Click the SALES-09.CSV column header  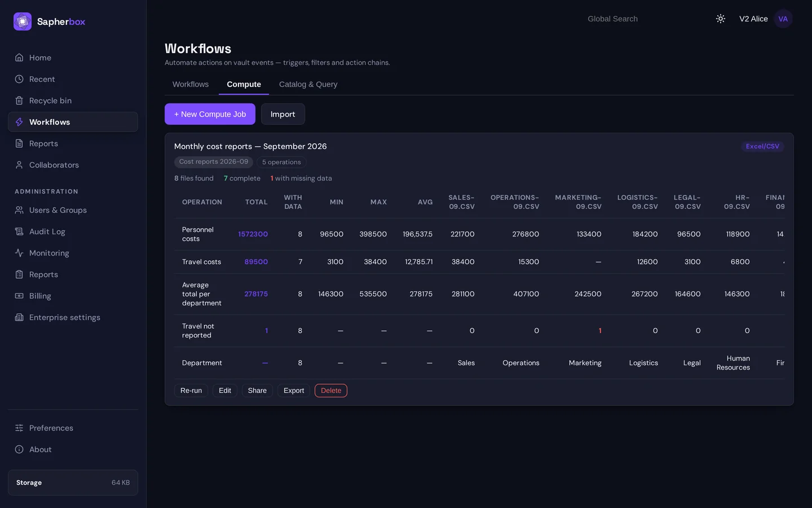[461, 202]
